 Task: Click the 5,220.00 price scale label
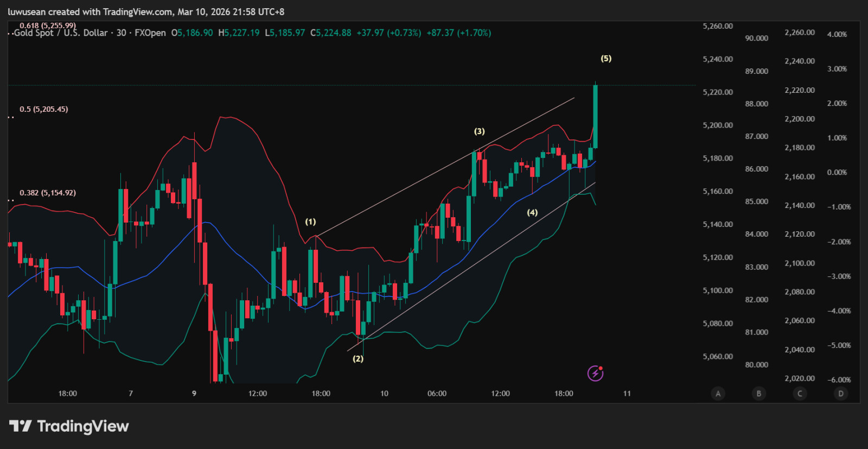pos(718,92)
